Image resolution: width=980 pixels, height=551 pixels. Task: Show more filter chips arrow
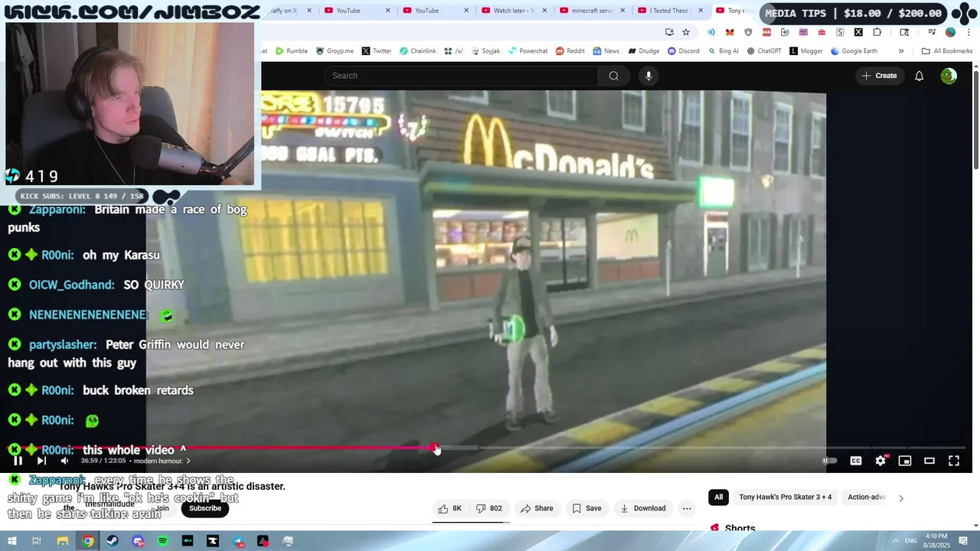click(900, 497)
